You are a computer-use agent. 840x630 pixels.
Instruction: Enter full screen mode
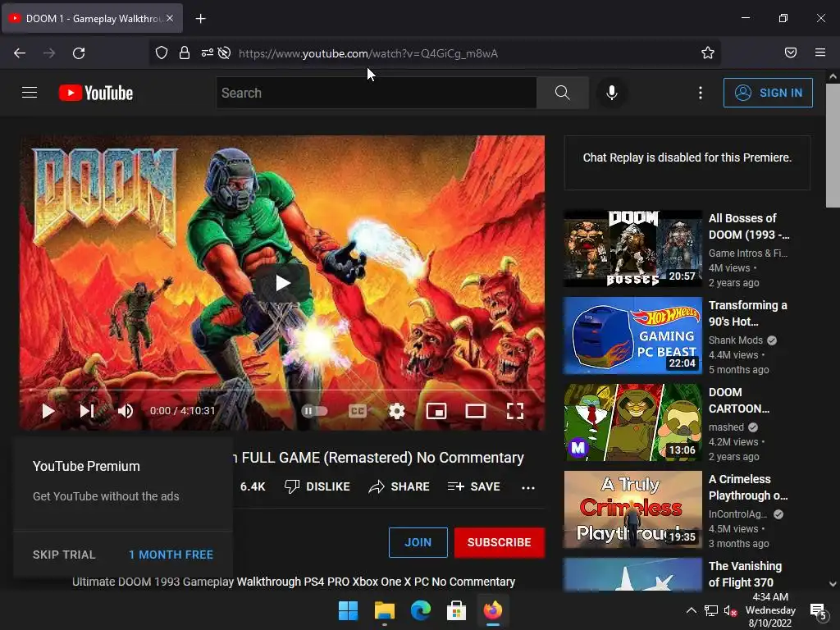pos(515,411)
